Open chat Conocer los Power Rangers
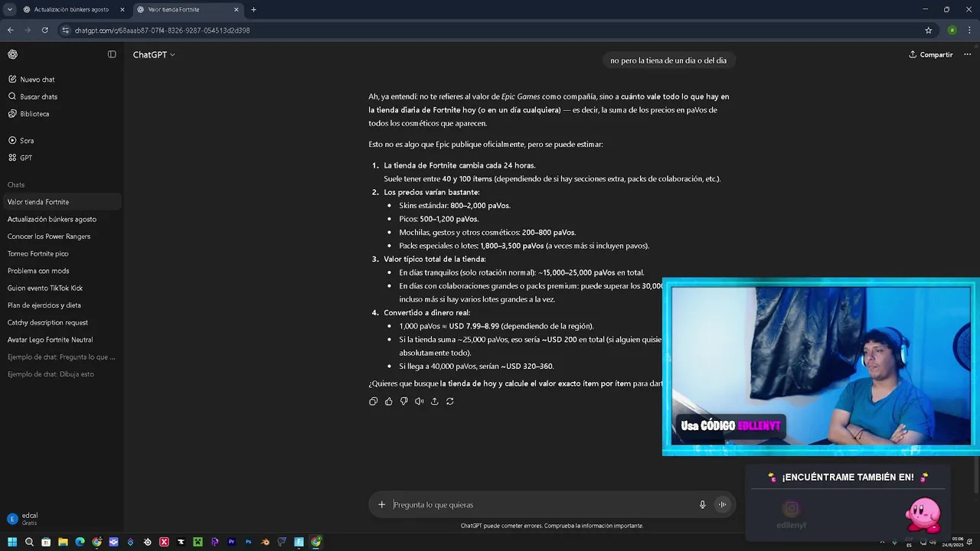980x551 pixels. pyautogui.click(x=61, y=236)
